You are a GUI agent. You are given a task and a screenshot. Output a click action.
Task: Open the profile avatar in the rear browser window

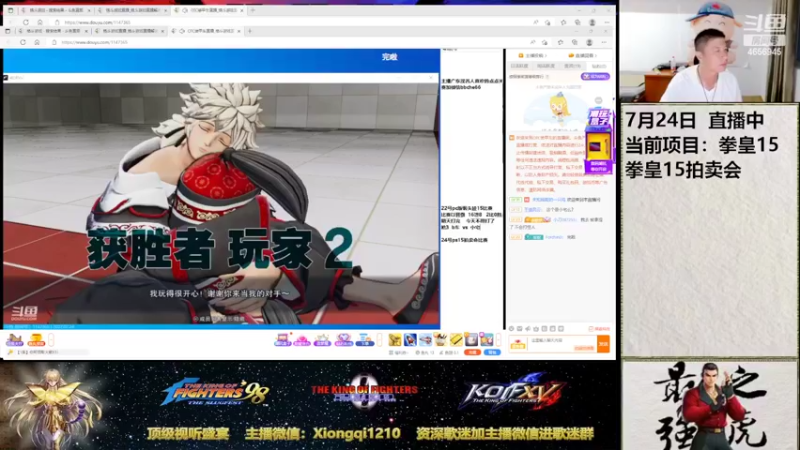coord(592,22)
